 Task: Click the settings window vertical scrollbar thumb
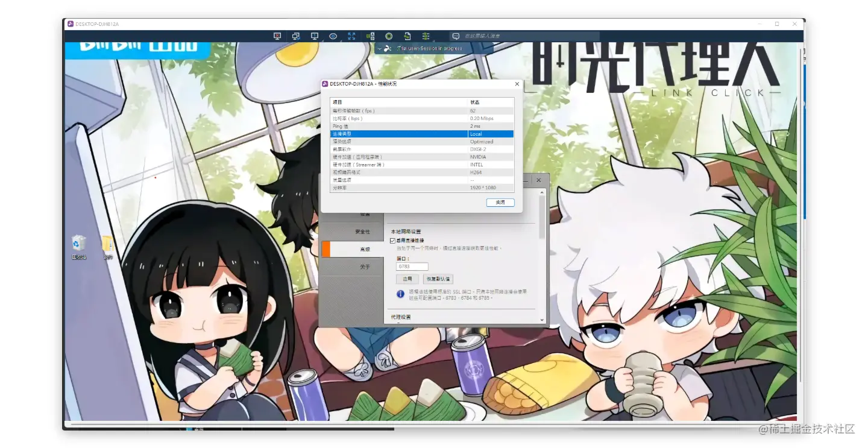[542, 217]
